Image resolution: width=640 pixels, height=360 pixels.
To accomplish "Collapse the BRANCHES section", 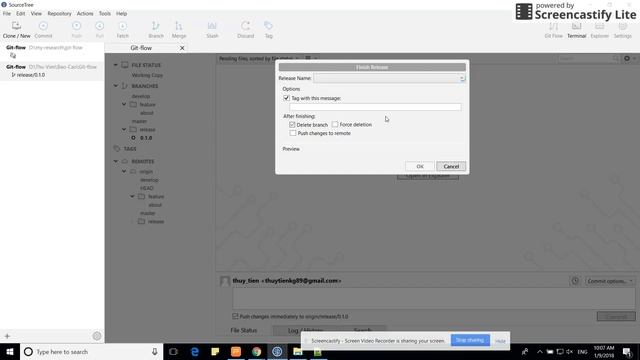I will (116, 86).
